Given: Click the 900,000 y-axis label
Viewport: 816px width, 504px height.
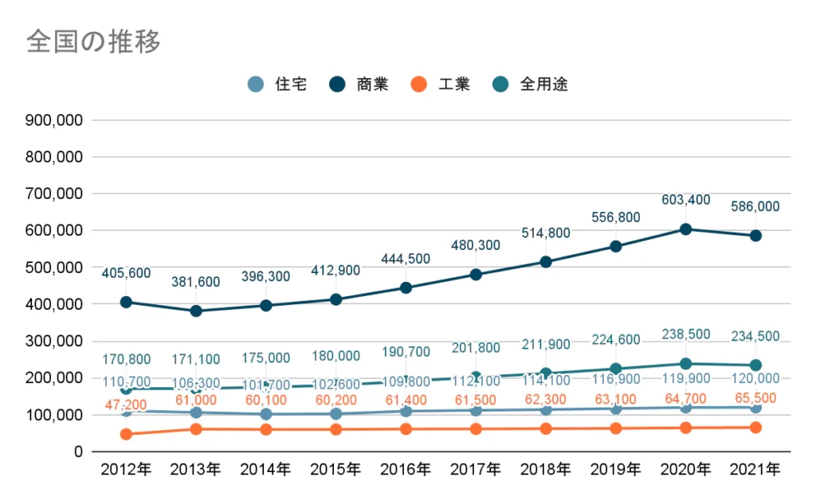Looking at the screenshot, I should pos(54,120).
